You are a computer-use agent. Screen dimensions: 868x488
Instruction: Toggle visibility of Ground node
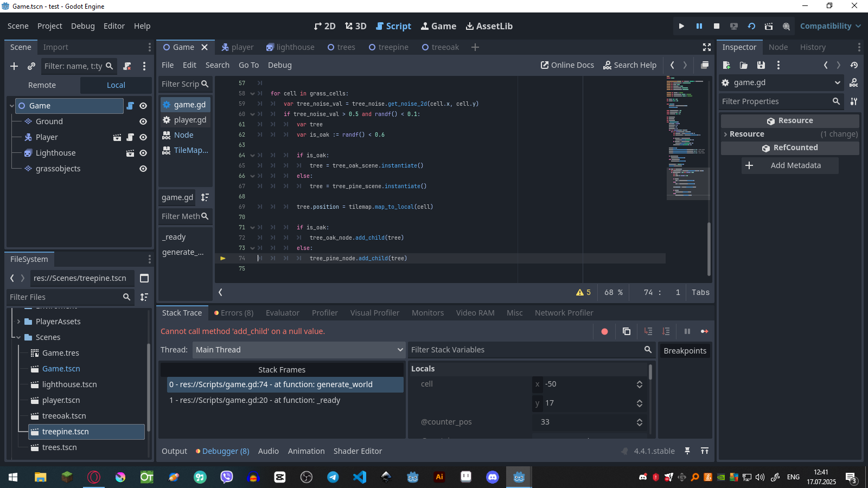(x=143, y=121)
